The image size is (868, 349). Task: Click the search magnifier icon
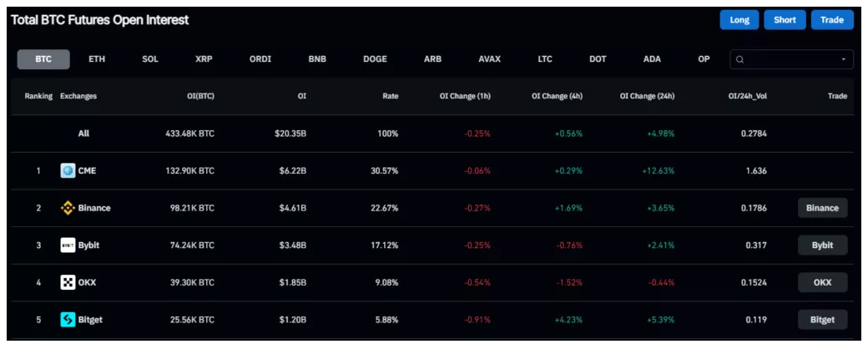point(740,59)
